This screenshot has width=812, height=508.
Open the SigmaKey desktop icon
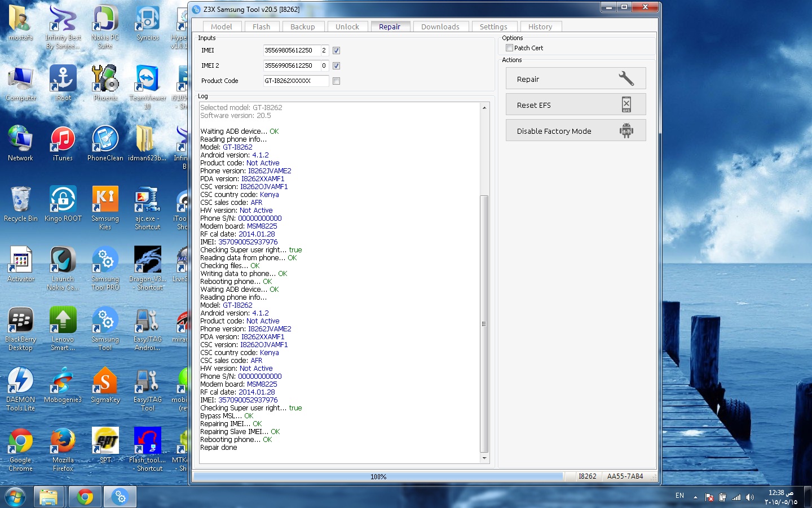(105, 385)
